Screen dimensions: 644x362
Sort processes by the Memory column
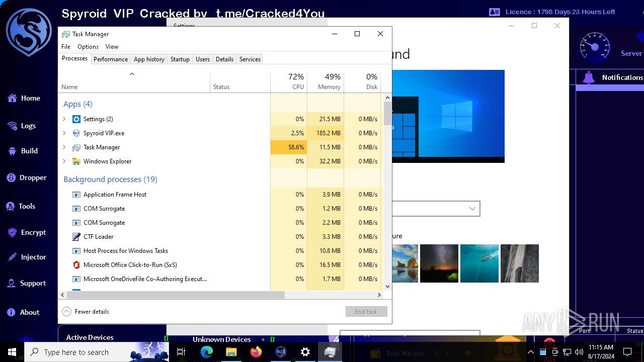(x=326, y=82)
